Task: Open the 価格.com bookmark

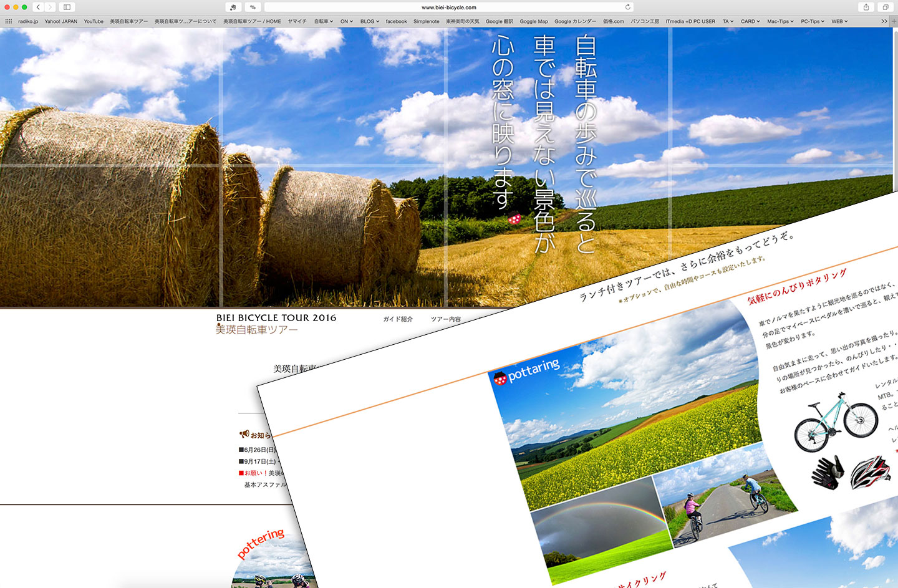Action: [613, 21]
